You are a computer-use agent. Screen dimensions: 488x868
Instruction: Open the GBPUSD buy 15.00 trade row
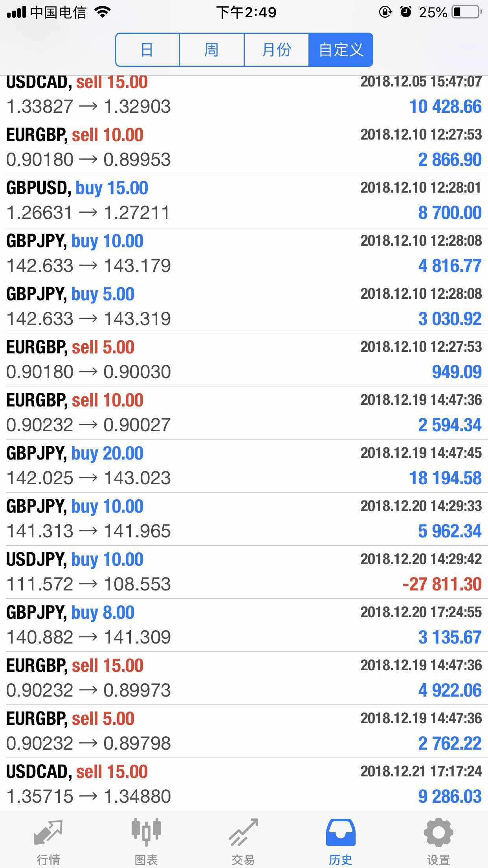pyautogui.click(x=244, y=200)
